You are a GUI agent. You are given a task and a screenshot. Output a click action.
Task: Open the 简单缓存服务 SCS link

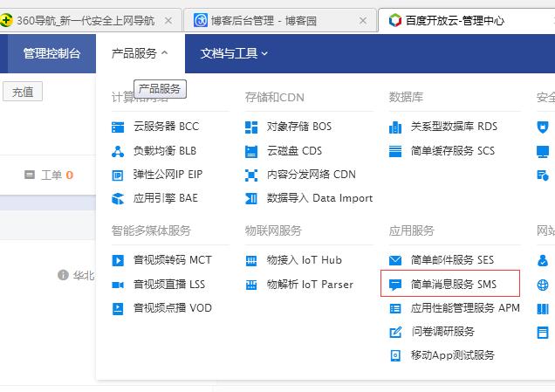[453, 151]
